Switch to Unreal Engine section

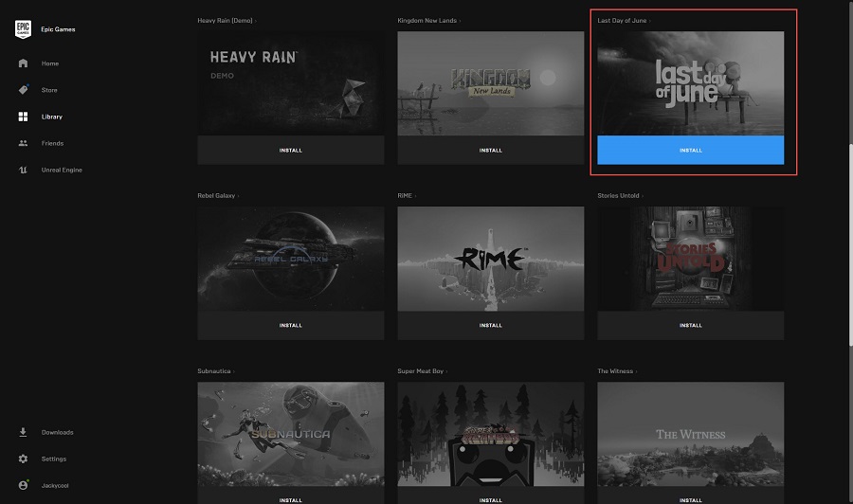(62, 171)
